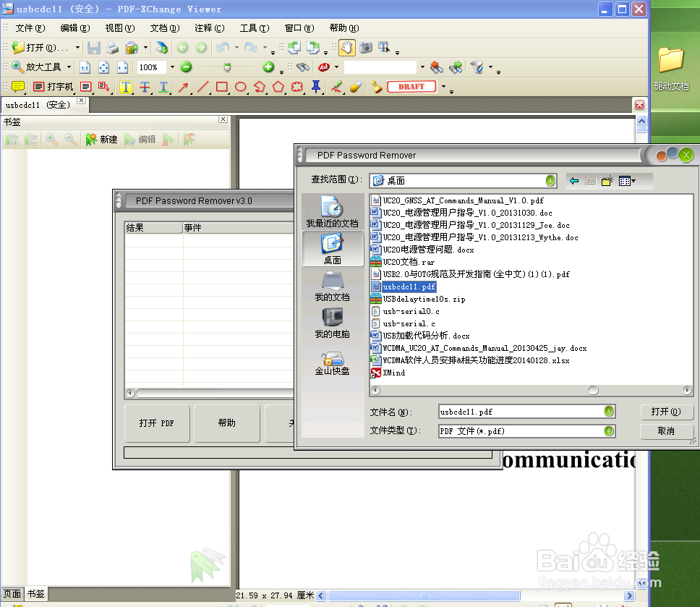Image resolution: width=700 pixels, height=607 pixels.
Task: Switch to the Pages tab at bottom
Action: pyautogui.click(x=12, y=593)
